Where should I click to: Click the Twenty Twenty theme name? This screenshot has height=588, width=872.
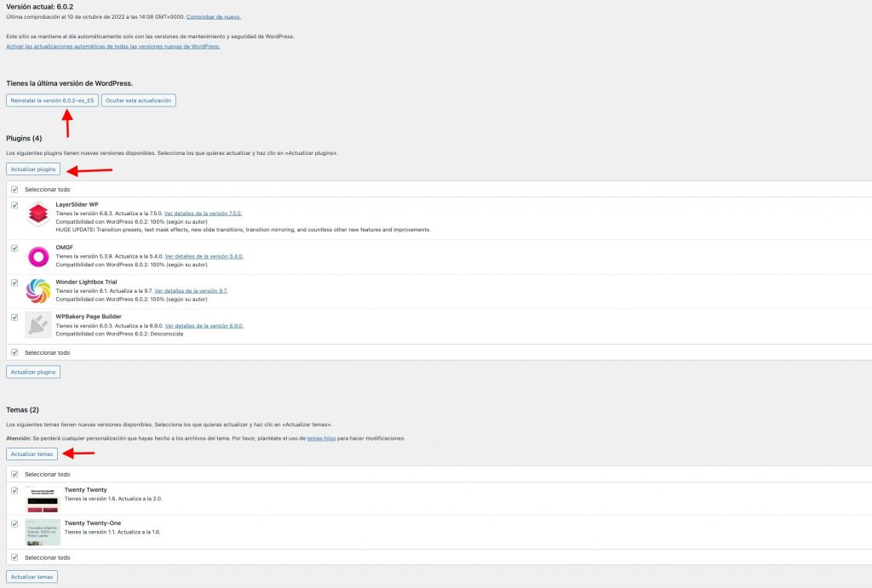[86, 489]
